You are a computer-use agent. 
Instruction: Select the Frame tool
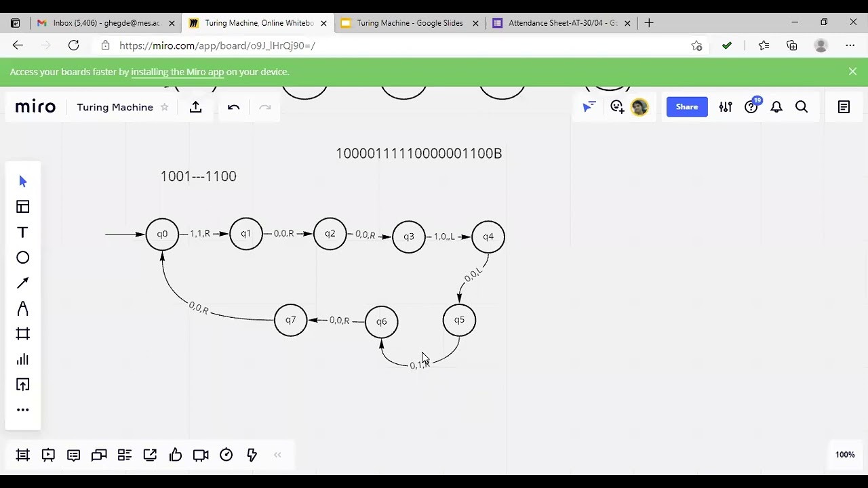click(23, 333)
